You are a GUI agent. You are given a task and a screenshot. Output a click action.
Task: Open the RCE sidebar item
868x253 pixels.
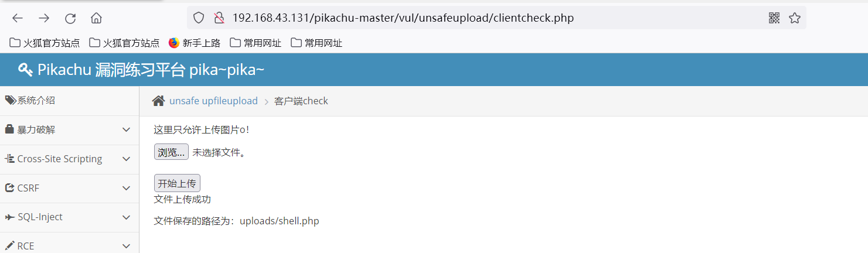click(x=26, y=246)
